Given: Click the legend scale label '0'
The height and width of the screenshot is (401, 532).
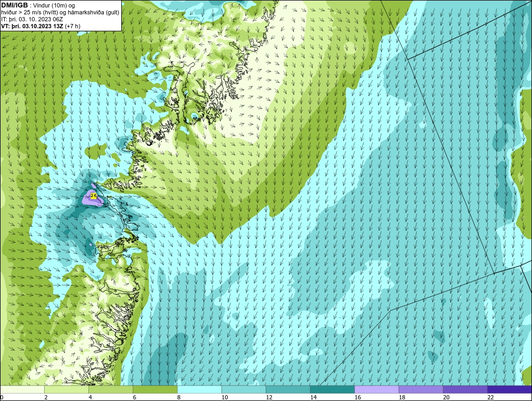Looking at the screenshot, I should [2, 398].
